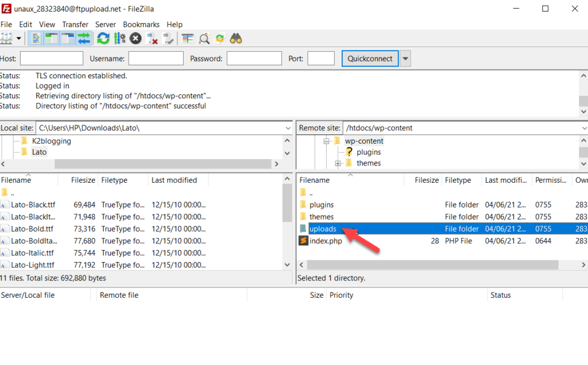This screenshot has width=588, height=365.
Task: Open the Edit menu
Action: click(25, 24)
